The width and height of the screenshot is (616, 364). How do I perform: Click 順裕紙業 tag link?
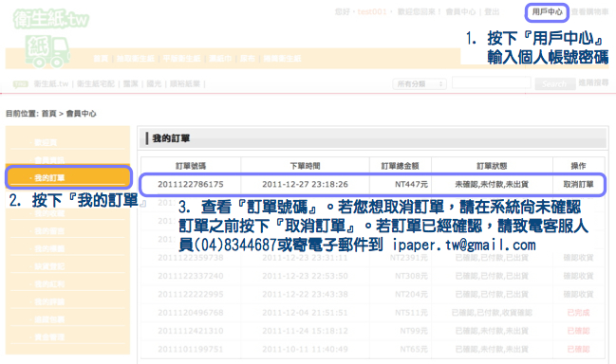coord(185,84)
